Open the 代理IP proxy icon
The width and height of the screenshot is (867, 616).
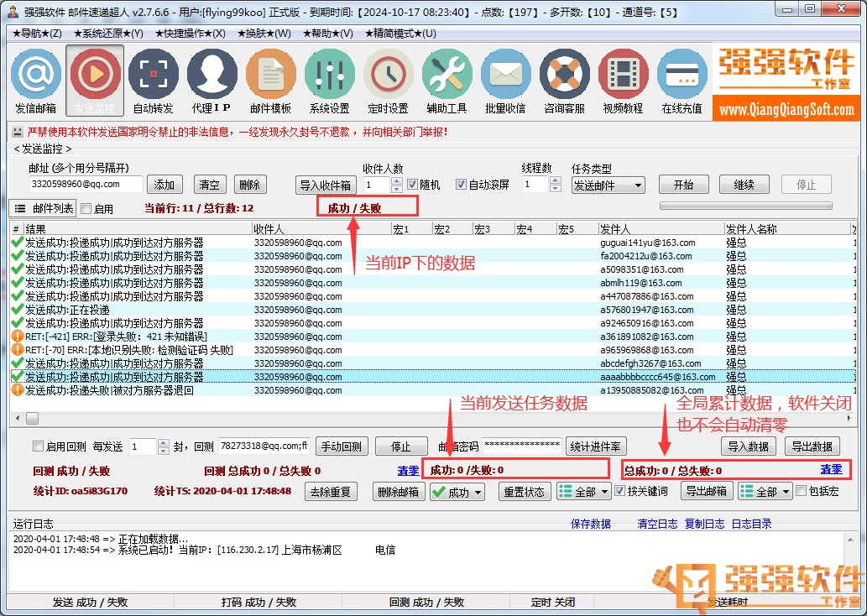tap(212, 81)
